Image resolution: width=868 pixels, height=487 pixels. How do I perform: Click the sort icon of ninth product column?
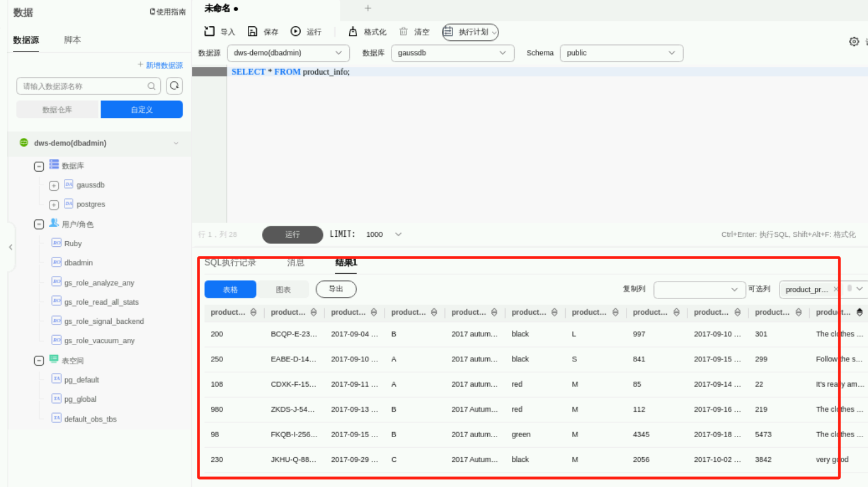(x=738, y=313)
